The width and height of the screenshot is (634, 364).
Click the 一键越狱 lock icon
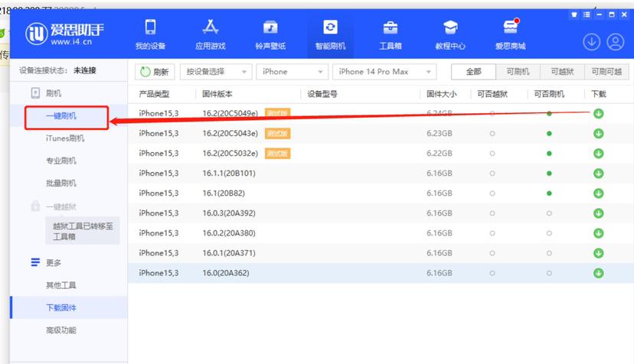tap(35, 206)
